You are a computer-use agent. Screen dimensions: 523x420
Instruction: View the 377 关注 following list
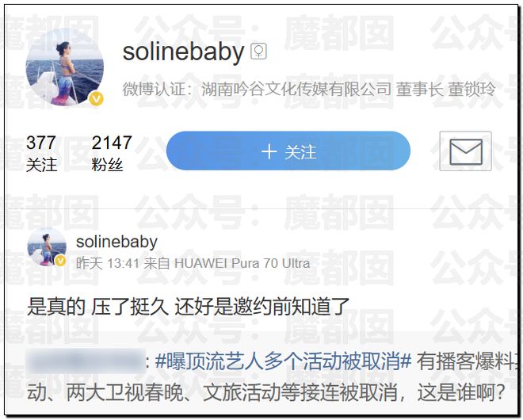41,153
